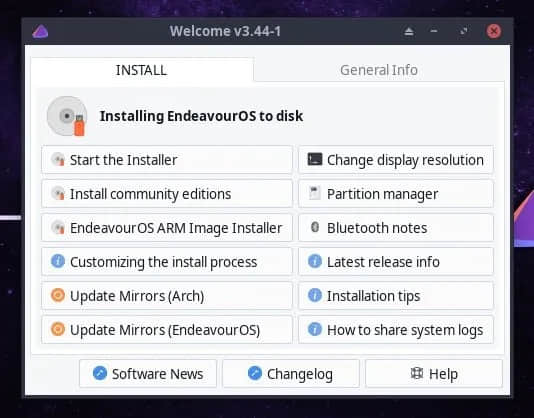Image resolution: width=534 pixels, height=418 pixels.
Task: Open How to share system logs
Action: pos(396,330)
